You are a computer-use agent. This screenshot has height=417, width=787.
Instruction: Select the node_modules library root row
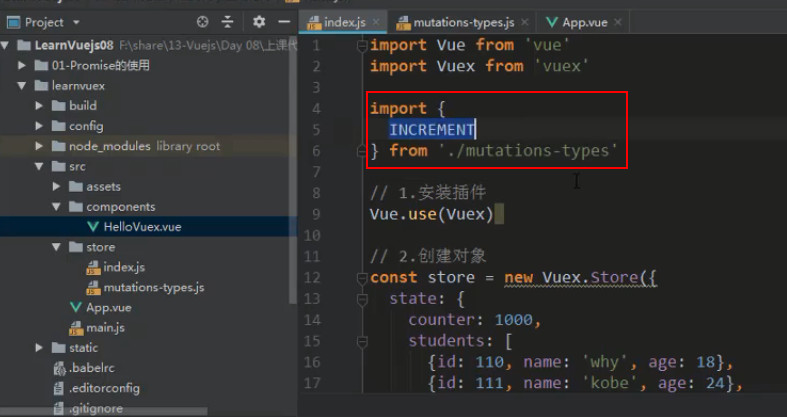point(149,146)
